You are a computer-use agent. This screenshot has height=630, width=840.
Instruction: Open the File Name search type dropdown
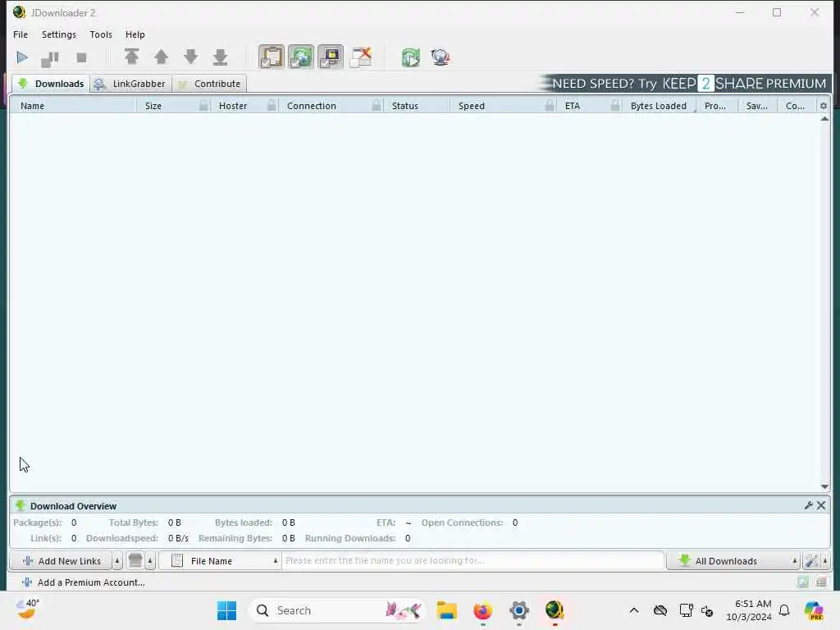[x=220, y=561]
